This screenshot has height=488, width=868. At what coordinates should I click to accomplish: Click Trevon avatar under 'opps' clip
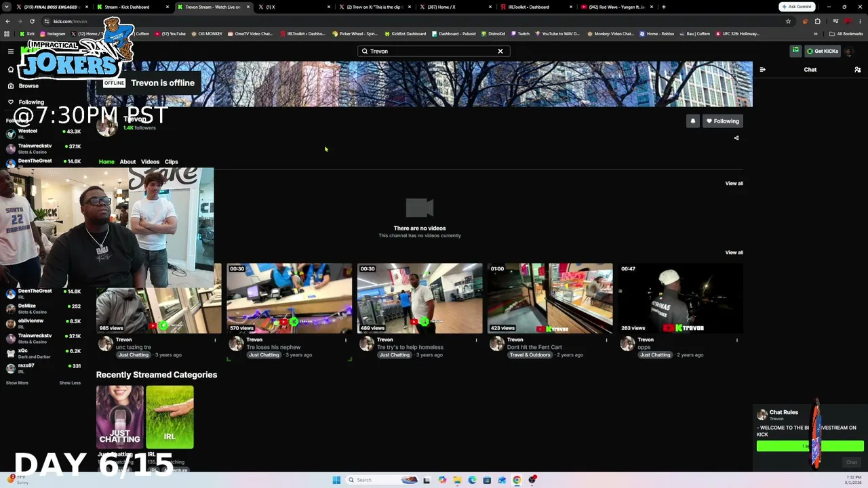[x=627, y=345]
